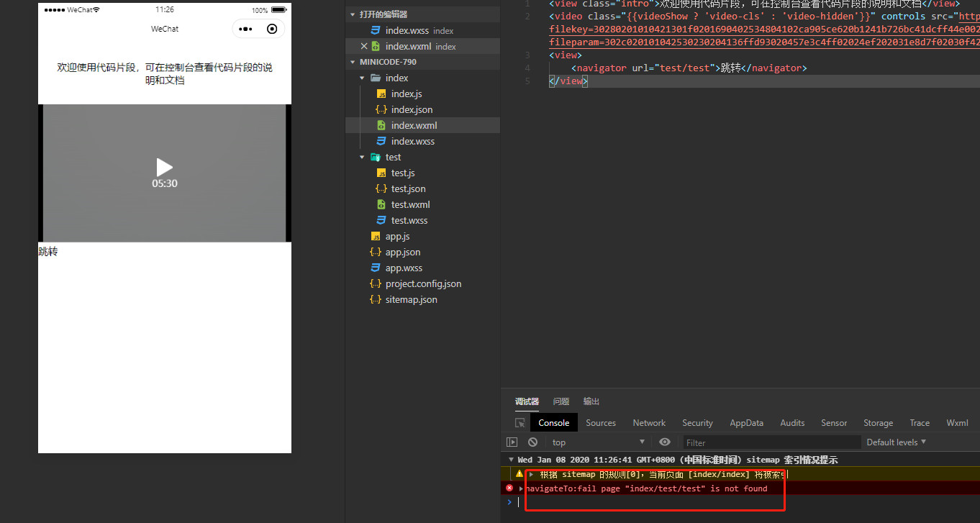
Task: Expand the sitemap warning message
Action: tap(532, 474)
